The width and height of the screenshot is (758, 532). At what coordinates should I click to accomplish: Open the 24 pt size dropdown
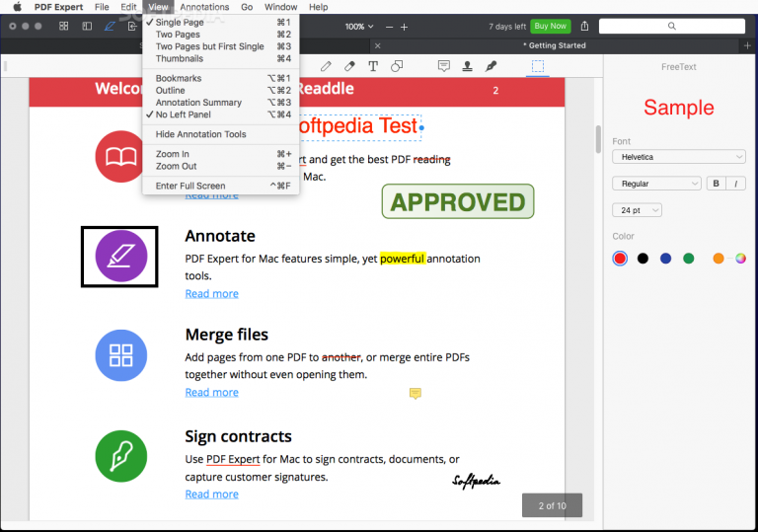click(637, 210)
